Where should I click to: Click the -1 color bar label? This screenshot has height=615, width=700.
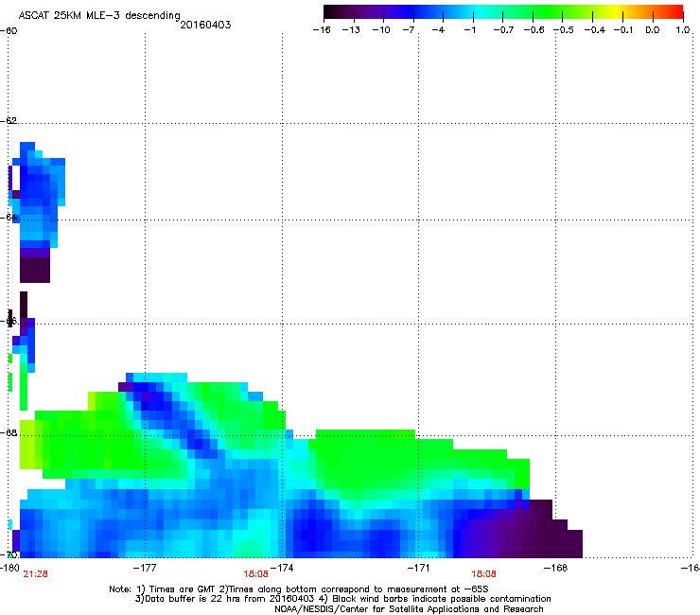(x=469, y=30)
